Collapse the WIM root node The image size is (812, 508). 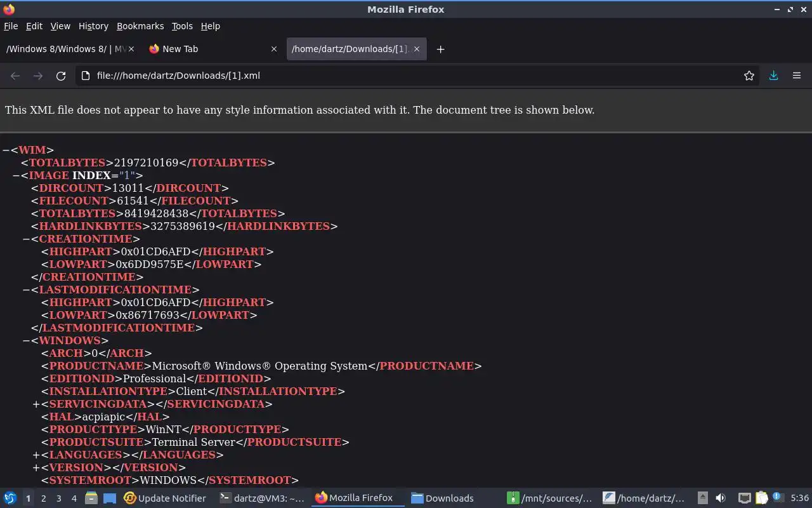6,150
